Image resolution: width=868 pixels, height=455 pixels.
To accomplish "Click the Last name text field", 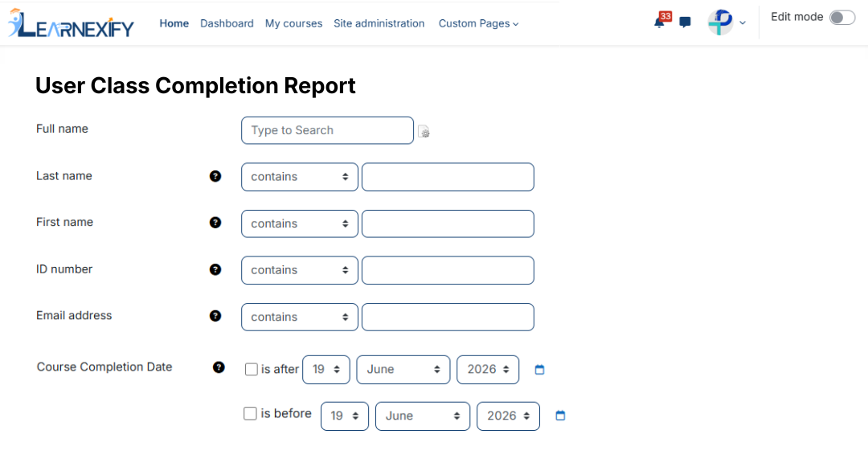I will tap(448, 177).
